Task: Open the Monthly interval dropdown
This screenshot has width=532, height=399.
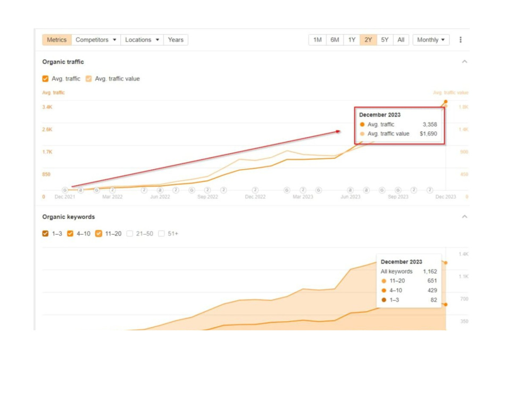Action: (x=431, y=40)
